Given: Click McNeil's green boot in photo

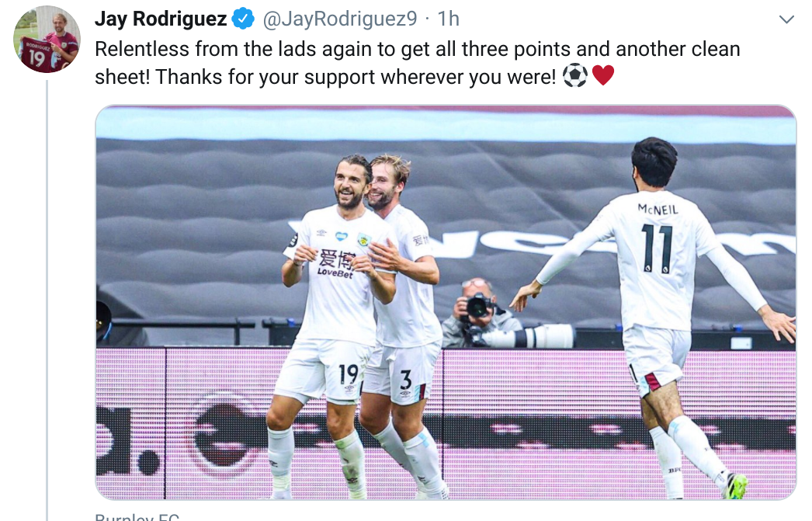Looking at the screenshot, I should coord(736,486).
